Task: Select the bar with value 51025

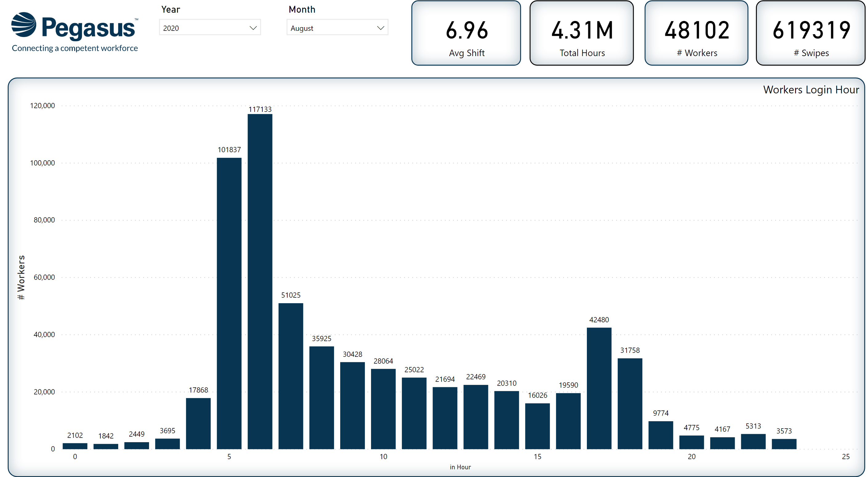Action: click(290, 376)
